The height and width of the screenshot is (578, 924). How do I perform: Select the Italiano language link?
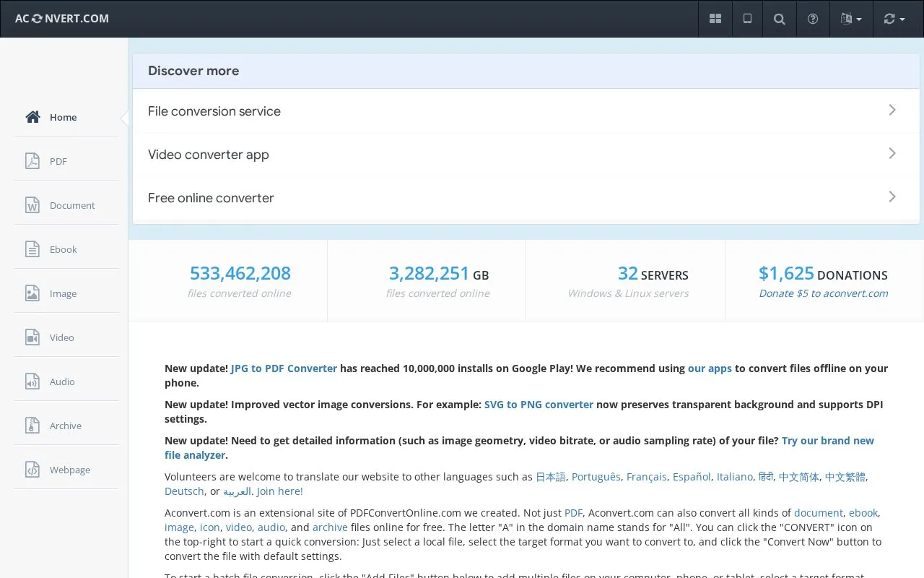735,477
